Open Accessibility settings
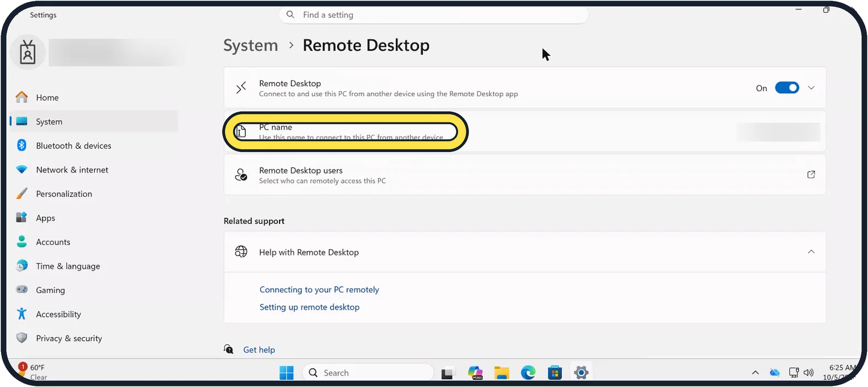Viewport: 868px width, 387px height. point(93,314)
